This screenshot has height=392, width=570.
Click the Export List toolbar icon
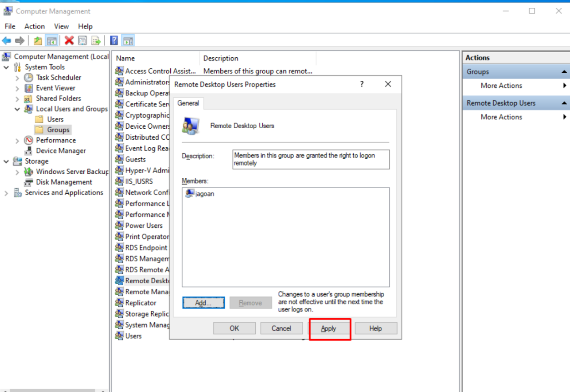click(96, 41)
